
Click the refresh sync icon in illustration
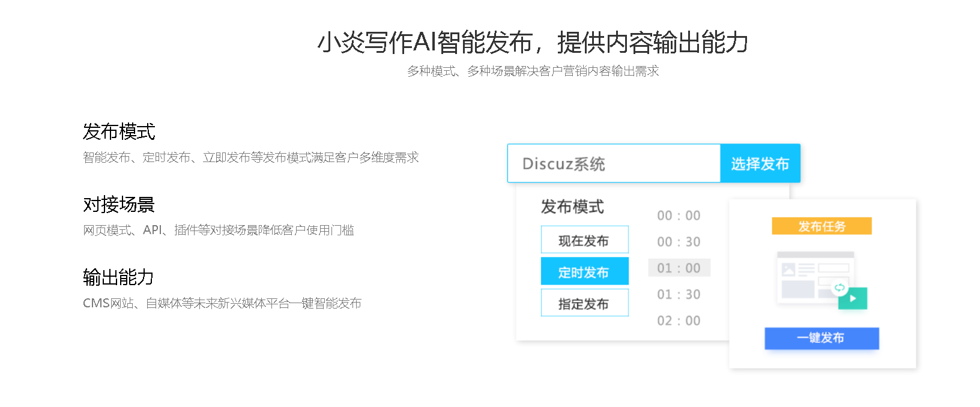[839, 288]
